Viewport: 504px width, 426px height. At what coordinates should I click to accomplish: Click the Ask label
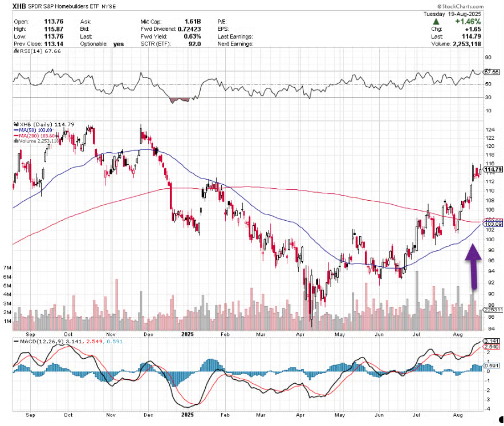(86, 22)
